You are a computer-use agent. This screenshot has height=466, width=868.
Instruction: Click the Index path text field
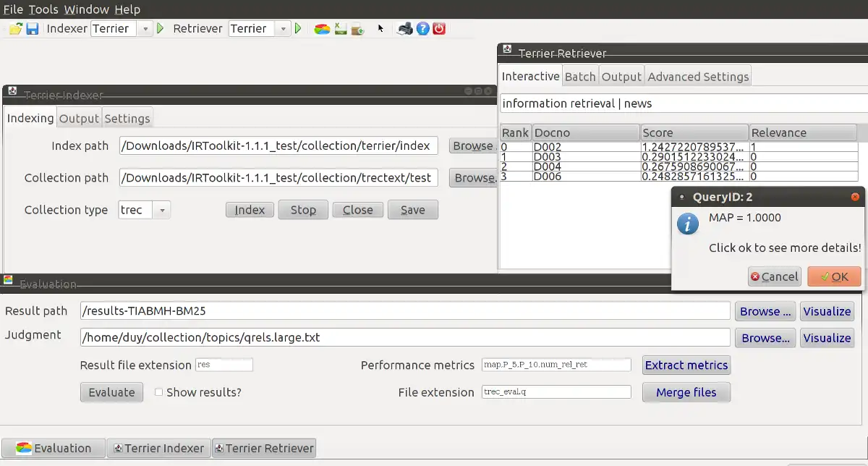[278, 145]
